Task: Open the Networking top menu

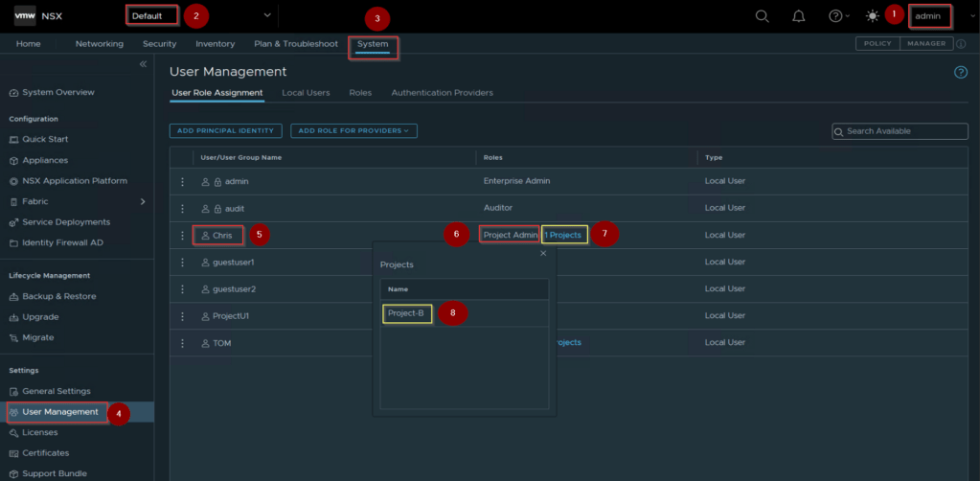Action: pos(100,44)
